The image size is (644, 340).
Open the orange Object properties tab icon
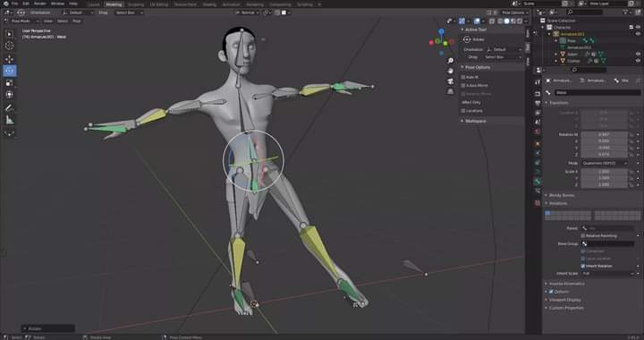538,144
